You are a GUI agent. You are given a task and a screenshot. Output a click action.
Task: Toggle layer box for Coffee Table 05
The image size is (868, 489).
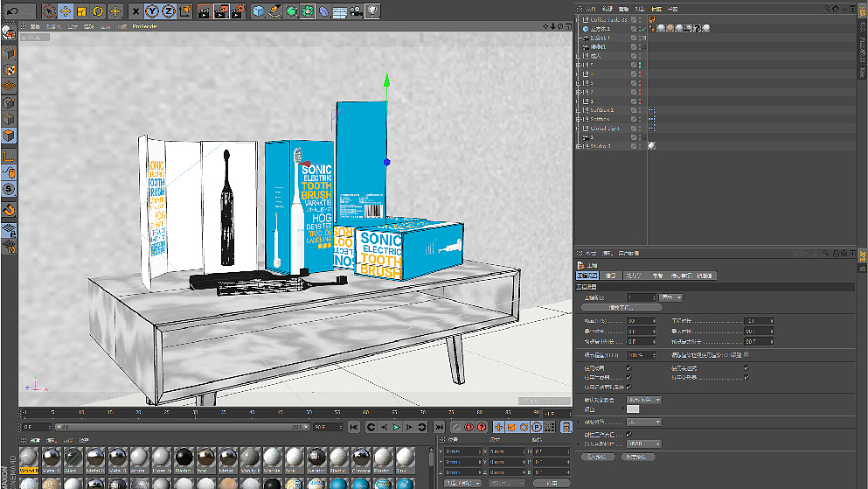pyautogui.click(x=634, y=19)
